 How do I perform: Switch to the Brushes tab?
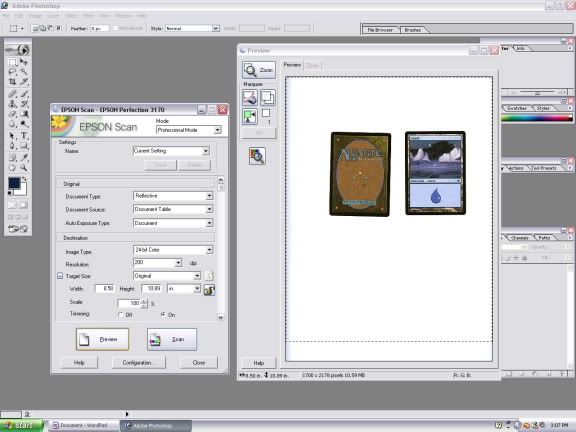(x=413, y=30)
